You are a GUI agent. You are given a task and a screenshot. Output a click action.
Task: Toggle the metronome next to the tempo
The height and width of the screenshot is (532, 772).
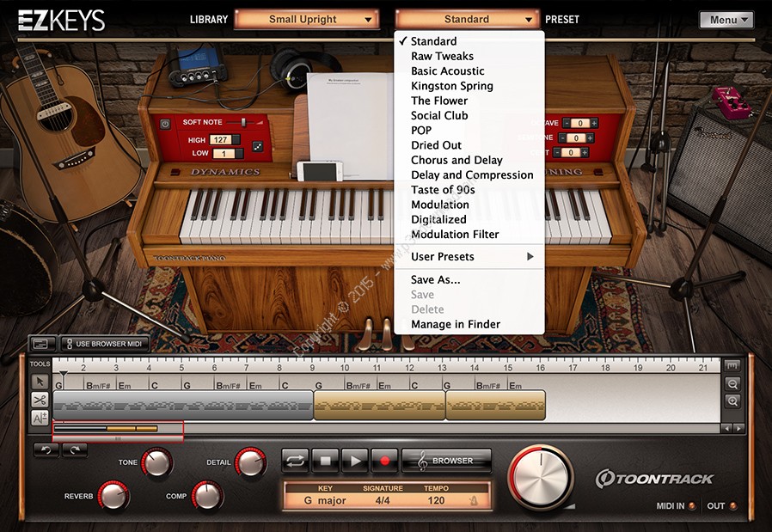coord(473,501)
